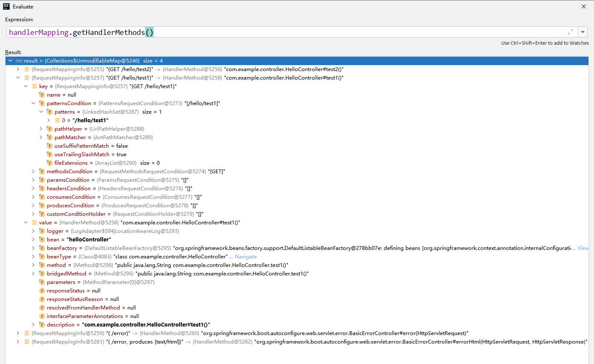Screen dimensions: 594x364
Task: Click the entry icon beside value = HandlerMethod@5258
Action: pos(34,223)
